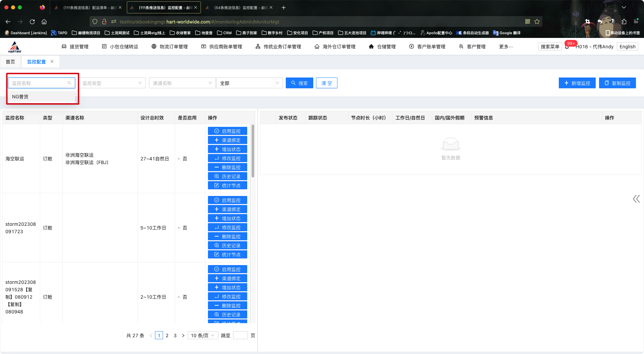Click 启用监控 for 海空联运 row
The height and width of the screenshot is (354, 644).
pos(227,131)
